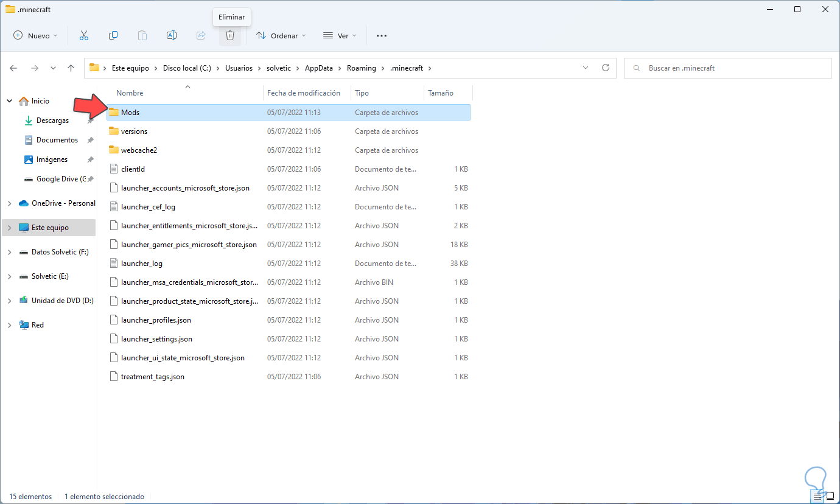
Task: Click AppData in the breadcrumb path
Action: (x=318, y=68)
